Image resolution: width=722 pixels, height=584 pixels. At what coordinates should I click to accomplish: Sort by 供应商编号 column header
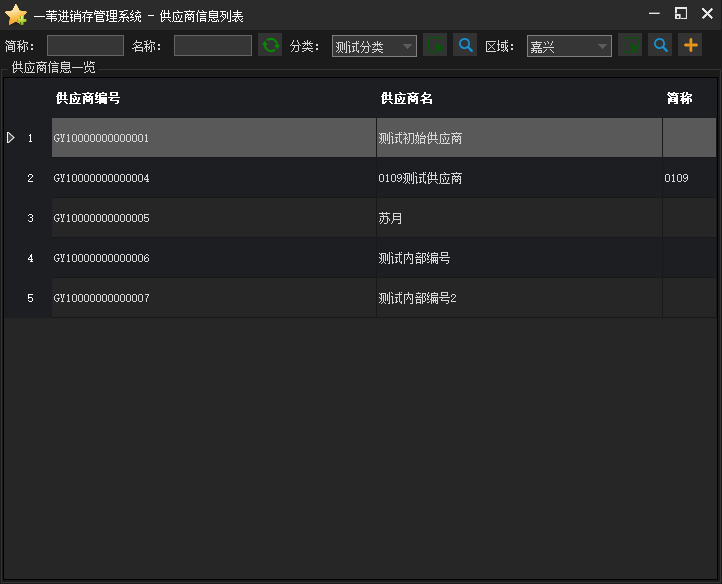tap(214, 98)
